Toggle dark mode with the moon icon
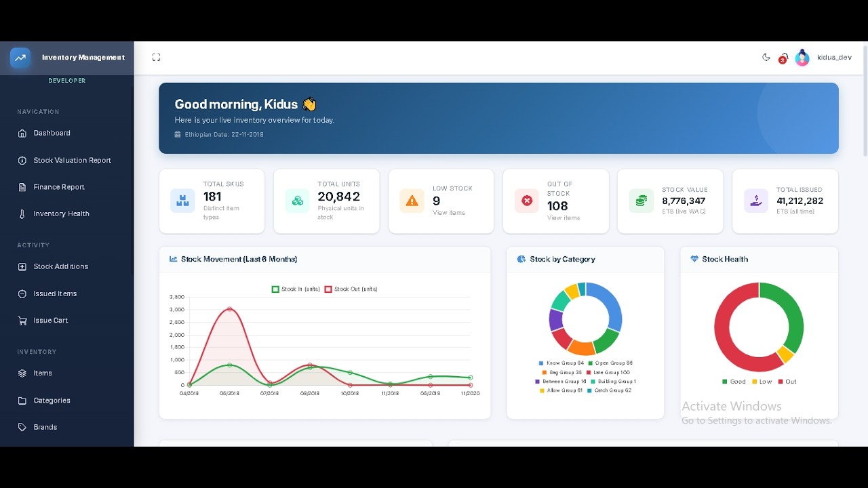The image size is (868, 488). 766,58
